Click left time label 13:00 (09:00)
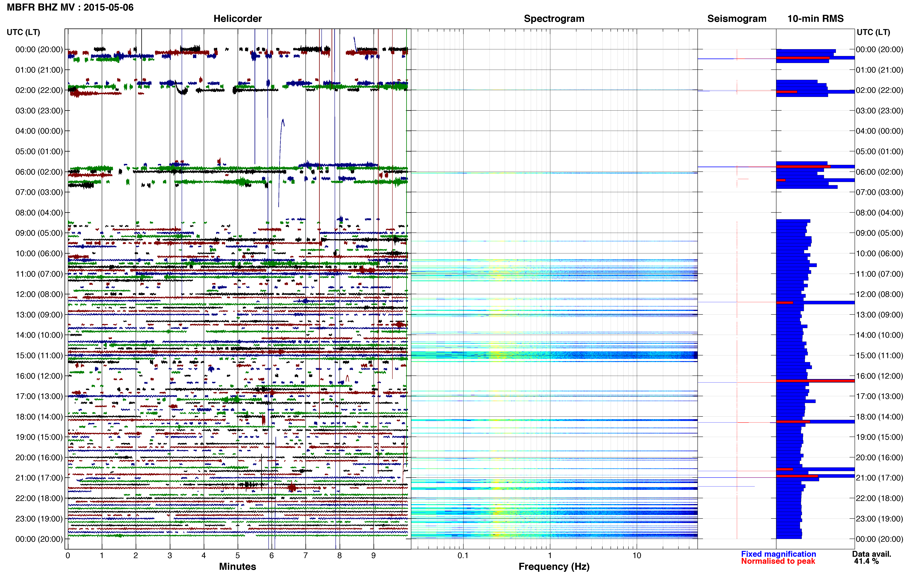 [x=39, y=315]
